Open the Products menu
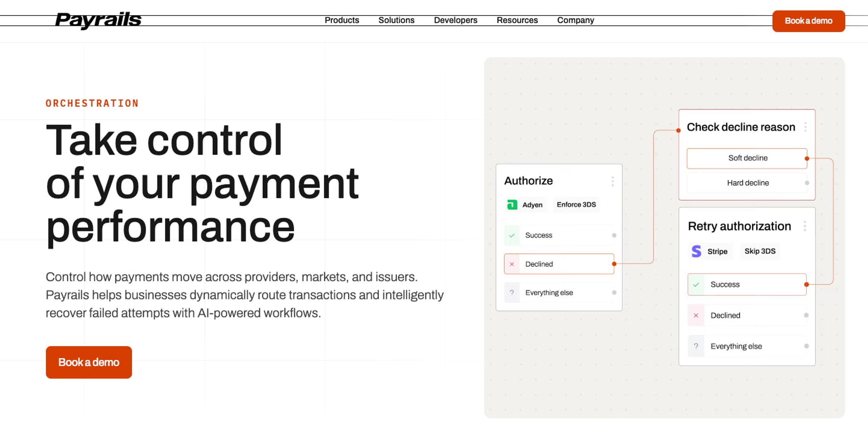The width and height of the screenshot is (868, 432). click(342, 20)
